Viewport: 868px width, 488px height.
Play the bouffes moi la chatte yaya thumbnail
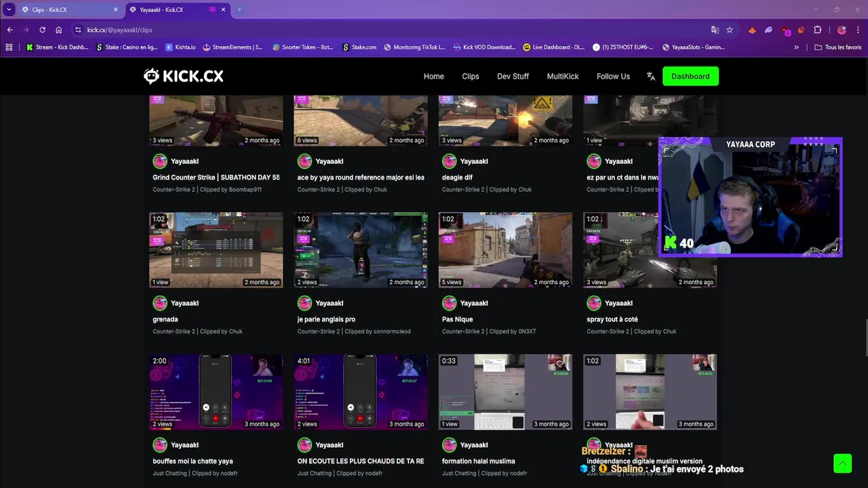click(x=216, y=392)
